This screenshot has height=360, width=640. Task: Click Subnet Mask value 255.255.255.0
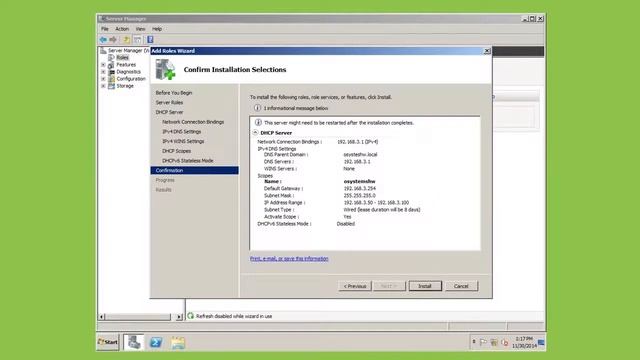click(359, 196)
